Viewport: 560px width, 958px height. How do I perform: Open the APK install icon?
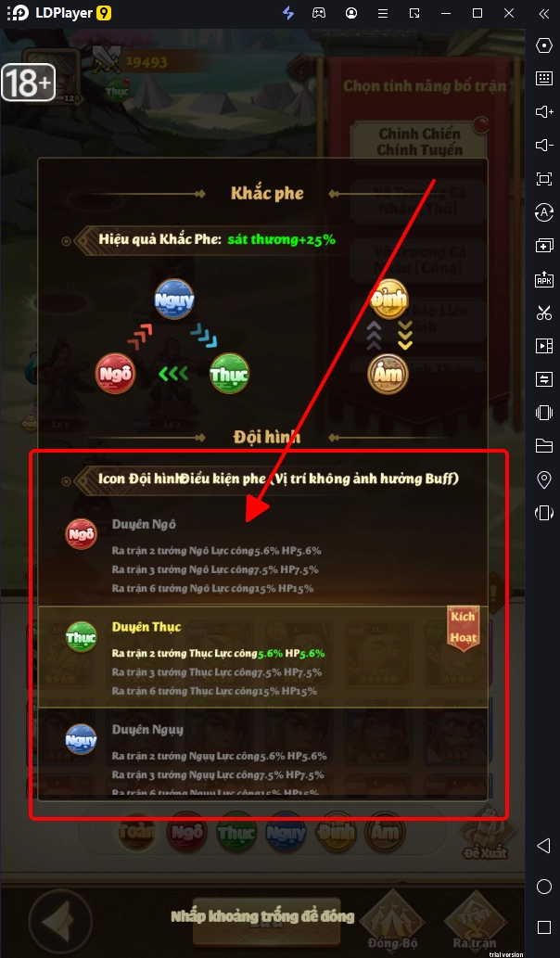coord(543,279)
